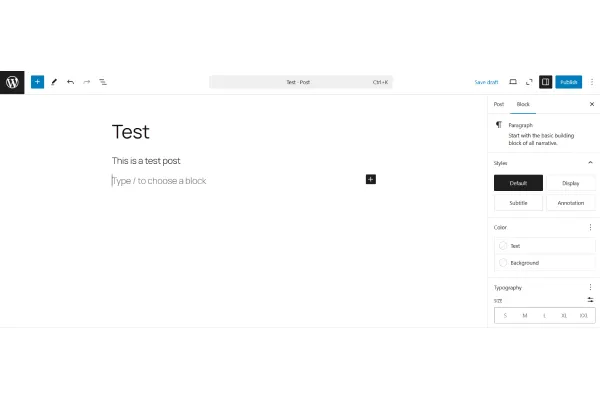This screenshot has width=600, height=400.
Task: Open Document Overview list view
Action: coord(103,82)
